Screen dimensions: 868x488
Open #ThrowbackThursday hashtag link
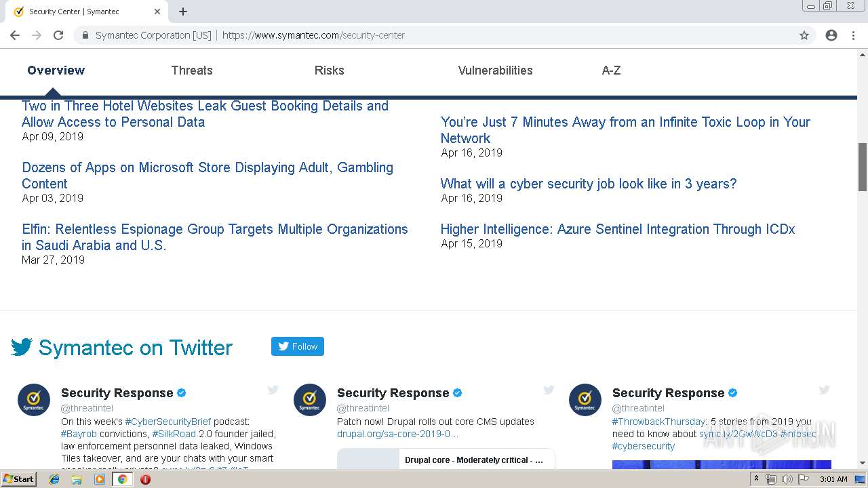coord(659,422)
